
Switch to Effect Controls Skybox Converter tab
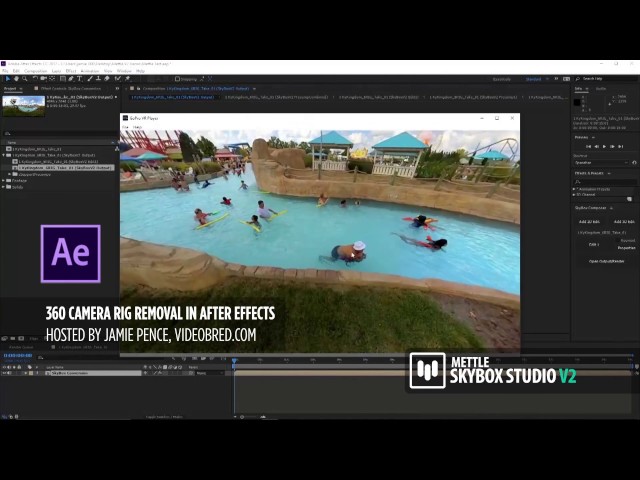click(x=70, y=89)
